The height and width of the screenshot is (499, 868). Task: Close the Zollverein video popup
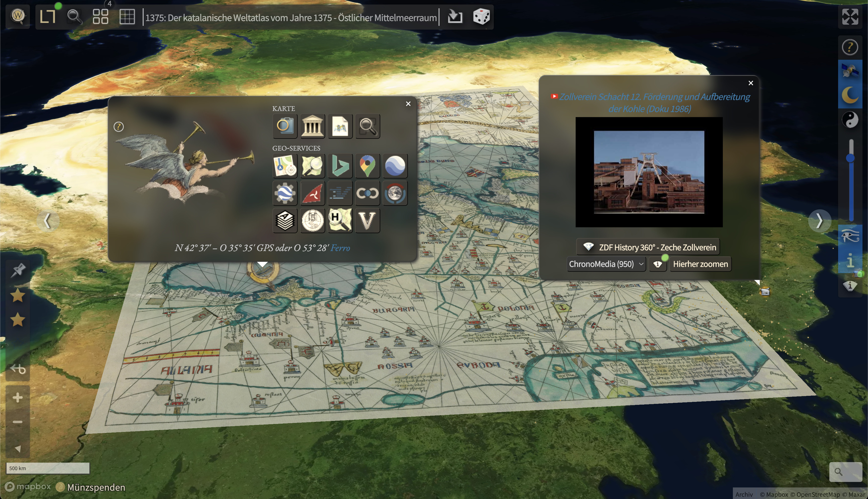(x=751, y=83)
